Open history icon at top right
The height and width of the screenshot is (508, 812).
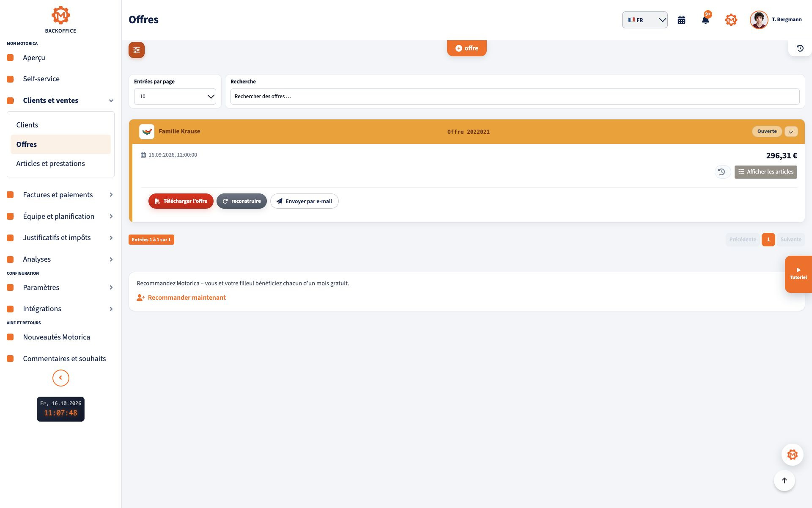(800, 48)
